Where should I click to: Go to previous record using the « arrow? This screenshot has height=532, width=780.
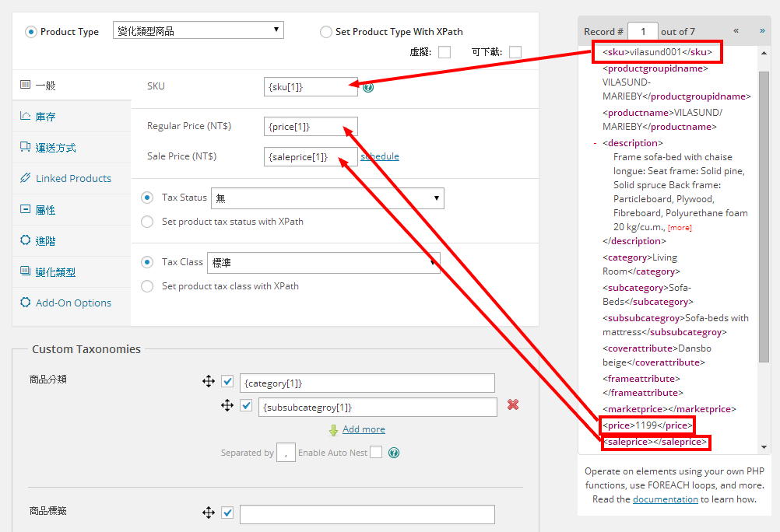736,31
